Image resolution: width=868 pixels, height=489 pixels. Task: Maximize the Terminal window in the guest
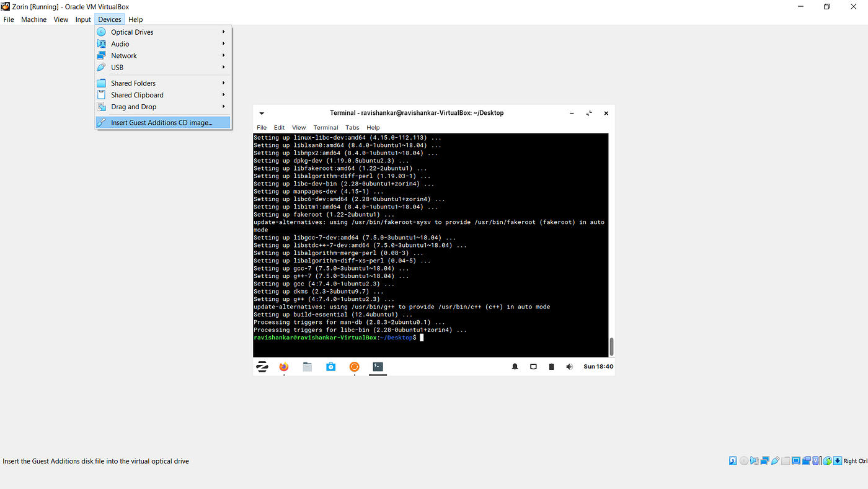[589, 114]
